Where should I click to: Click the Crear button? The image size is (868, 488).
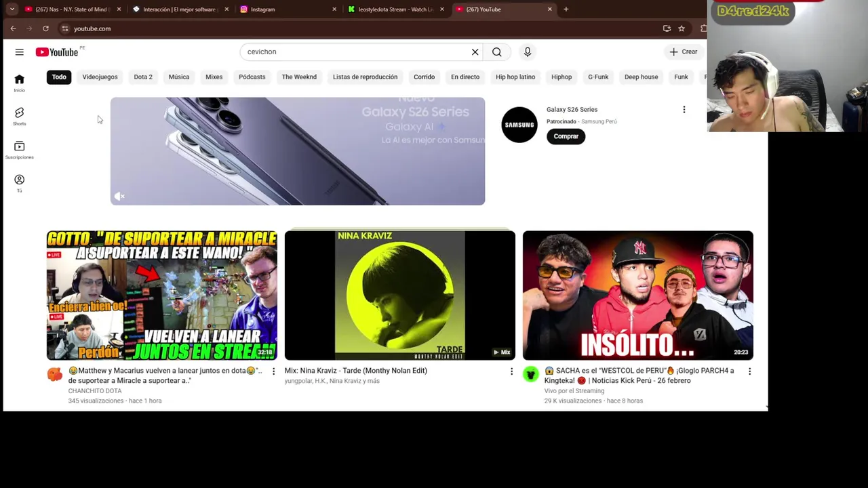click(684, 52)
